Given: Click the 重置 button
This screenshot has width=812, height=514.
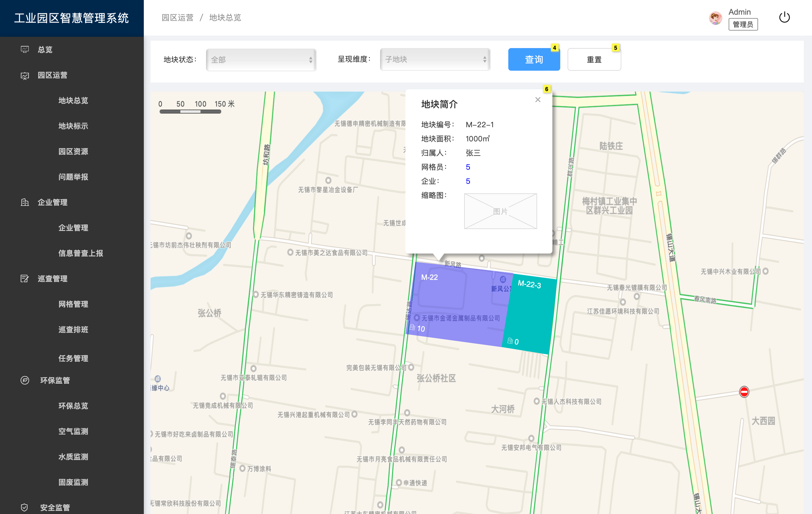Looking at the screenshot, I should [594, 60].
